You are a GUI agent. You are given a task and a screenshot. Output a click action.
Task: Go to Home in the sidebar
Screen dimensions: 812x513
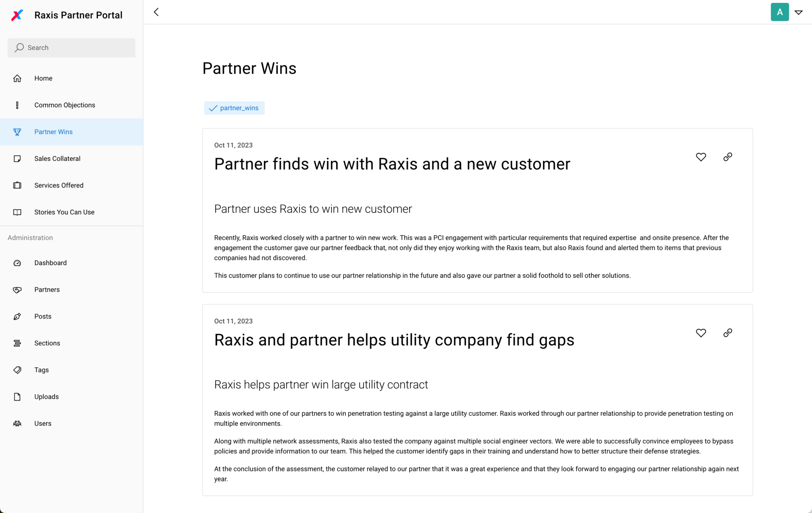[71, 78]
